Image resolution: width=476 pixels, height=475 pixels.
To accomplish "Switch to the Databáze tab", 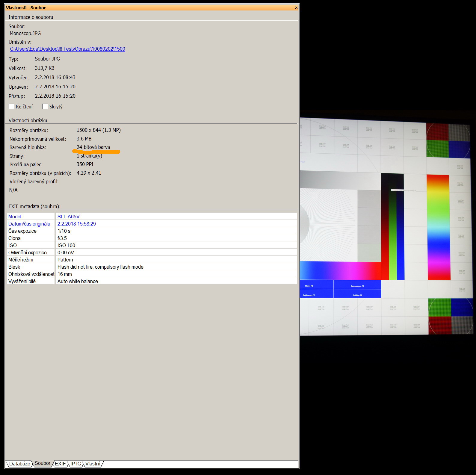I will click(x=19, y=464).
